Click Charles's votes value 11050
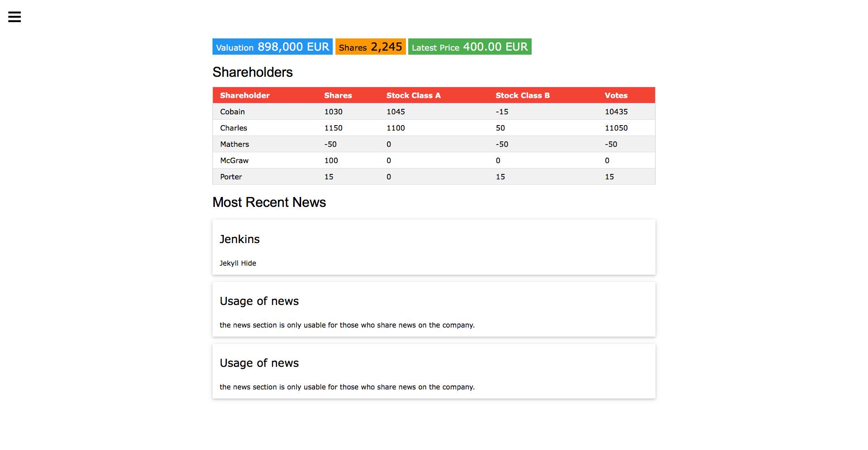 616,128
